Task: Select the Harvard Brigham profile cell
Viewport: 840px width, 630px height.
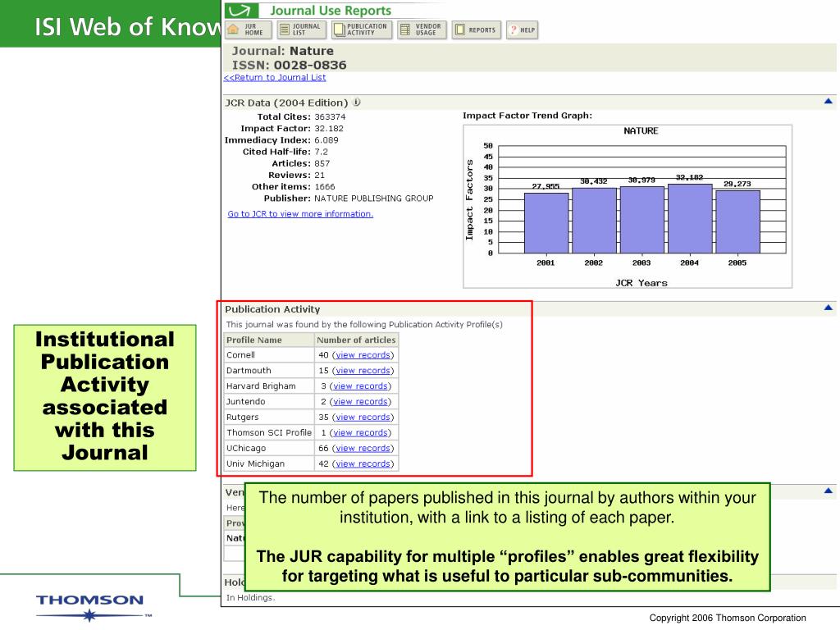Action: pos(269,386)
